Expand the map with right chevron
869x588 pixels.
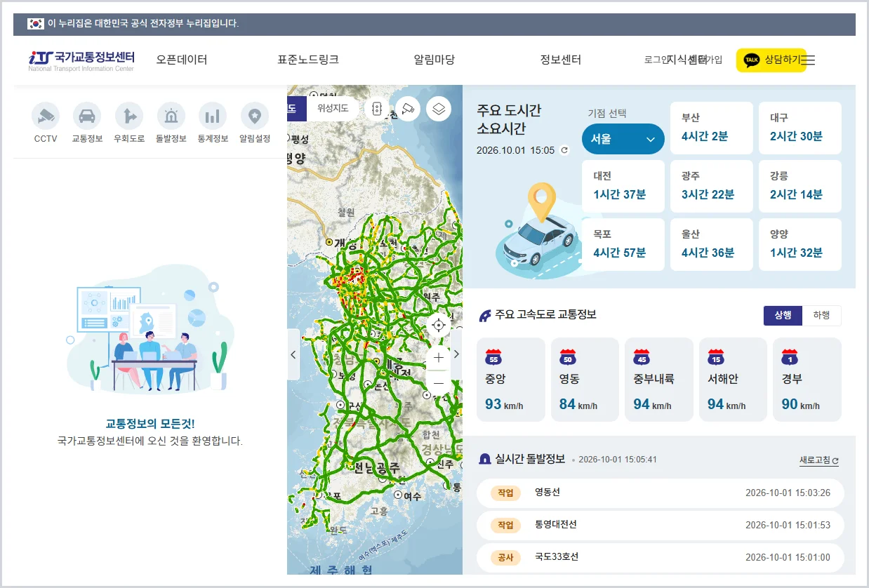(x=456, y=354)
